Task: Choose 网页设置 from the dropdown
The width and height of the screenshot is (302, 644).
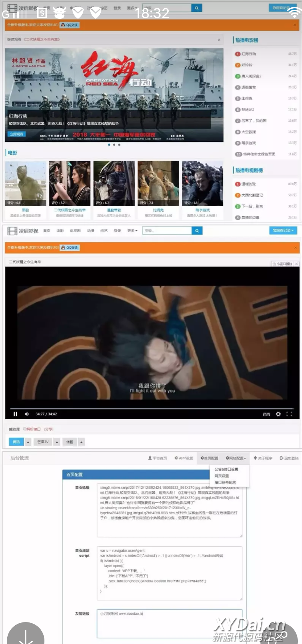Action: coord(221,476)
